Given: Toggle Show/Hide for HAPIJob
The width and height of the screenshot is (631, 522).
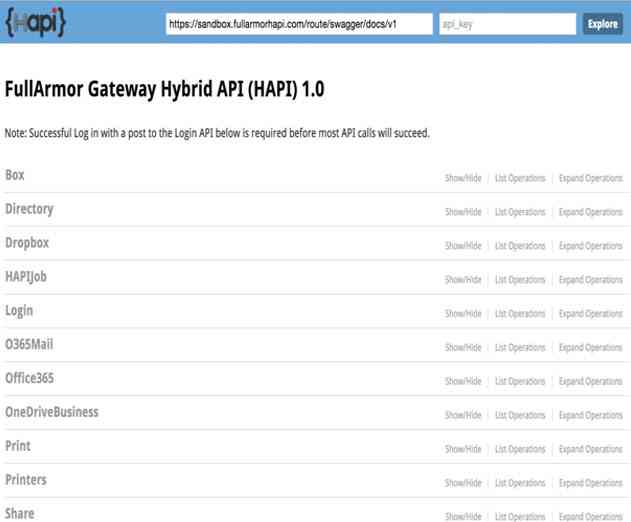Looking at the screenshot, I should click(463, 279).
